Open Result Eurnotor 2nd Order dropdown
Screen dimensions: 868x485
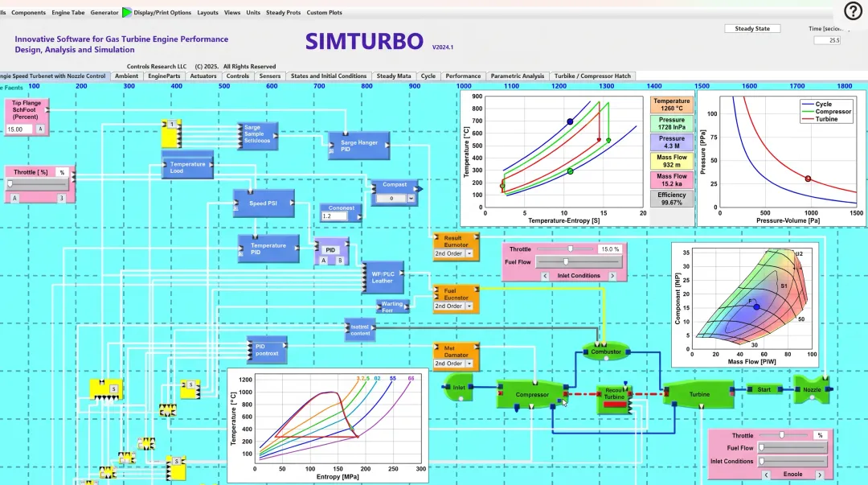click(469, 253)
